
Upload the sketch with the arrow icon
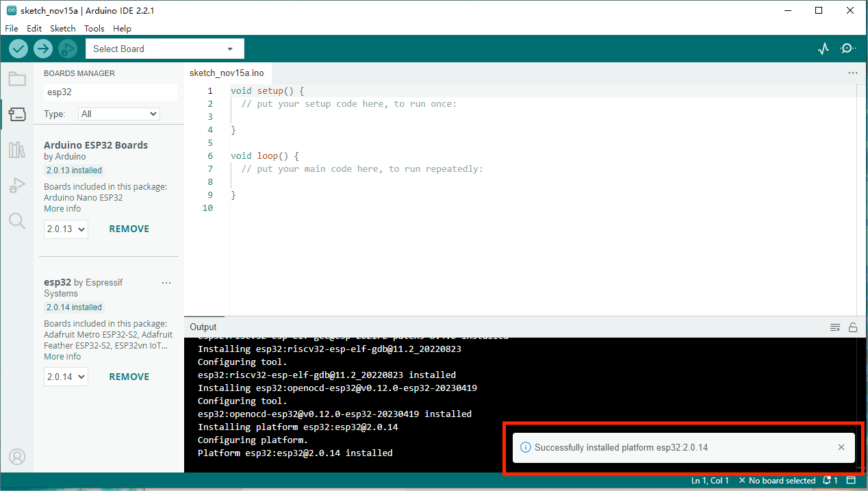click(x=42, y=48)
